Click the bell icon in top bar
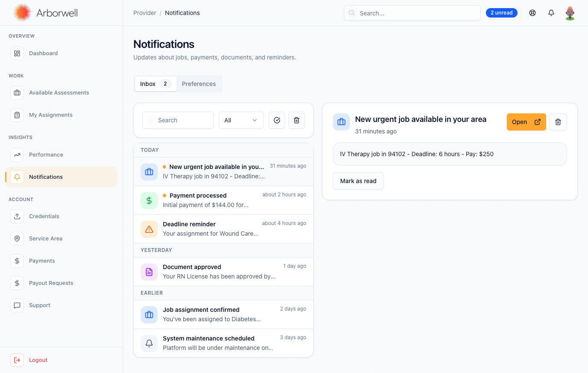This screenshot has height=373, width=588. 551,13
